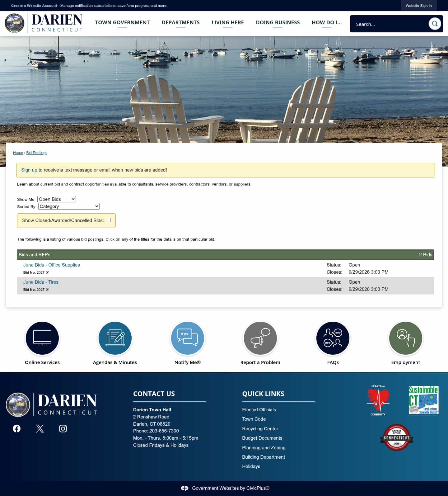Image resolution: width=448 pixels, height=496 pixels.
Task: Click the Sustainable CT badge
Action: [423, 400]
